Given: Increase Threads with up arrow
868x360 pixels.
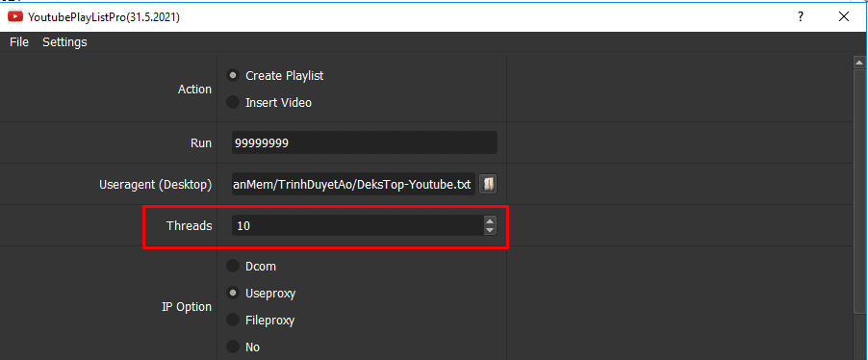Looking at the screenshot, I should pyautogui.click(x=490, y=221).
